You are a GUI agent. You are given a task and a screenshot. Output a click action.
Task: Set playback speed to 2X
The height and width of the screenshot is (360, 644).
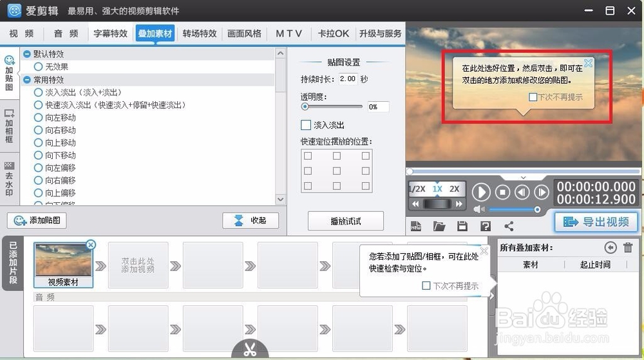click(x=454, y=189)
